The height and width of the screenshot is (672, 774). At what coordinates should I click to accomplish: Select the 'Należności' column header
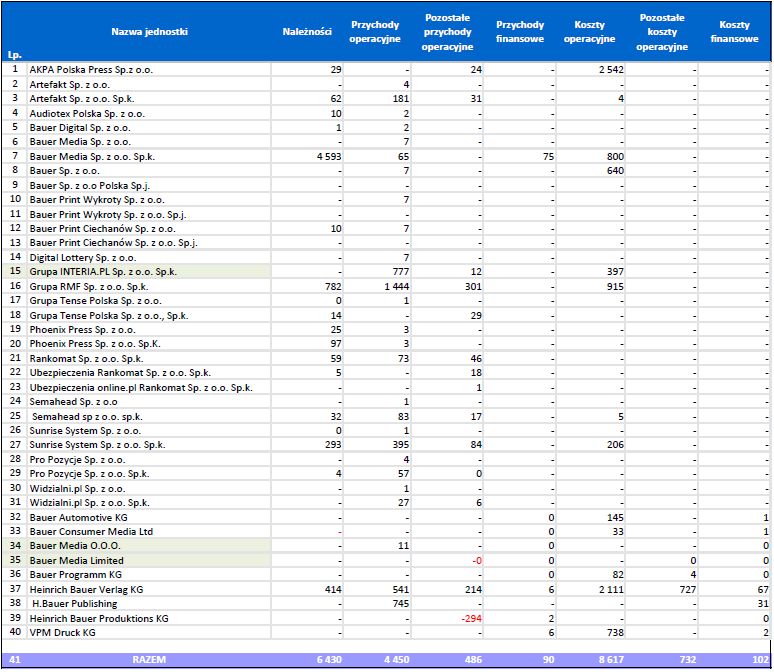click(x=307, y=32)
